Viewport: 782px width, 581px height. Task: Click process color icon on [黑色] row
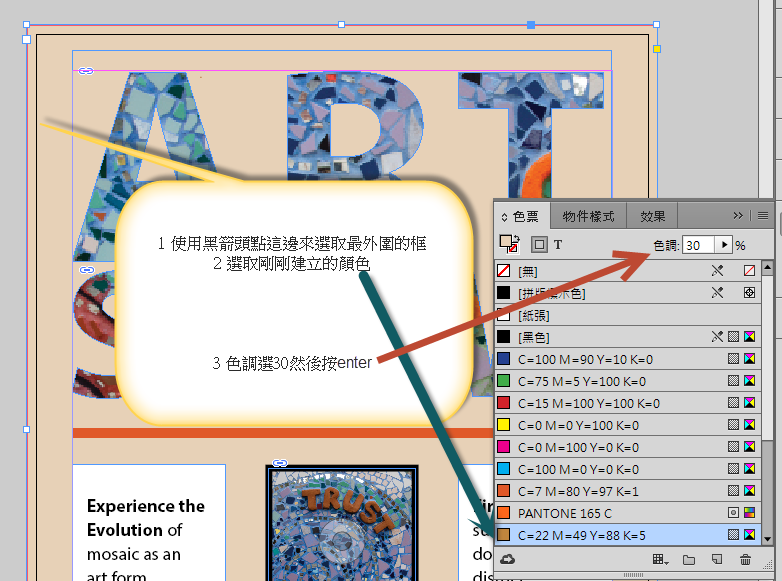tap(733, 336)
